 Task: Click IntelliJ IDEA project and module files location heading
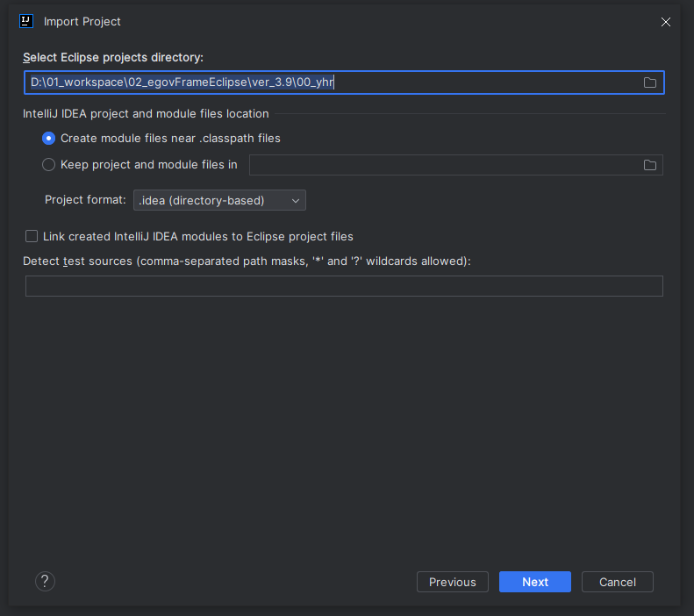point(146,114)
